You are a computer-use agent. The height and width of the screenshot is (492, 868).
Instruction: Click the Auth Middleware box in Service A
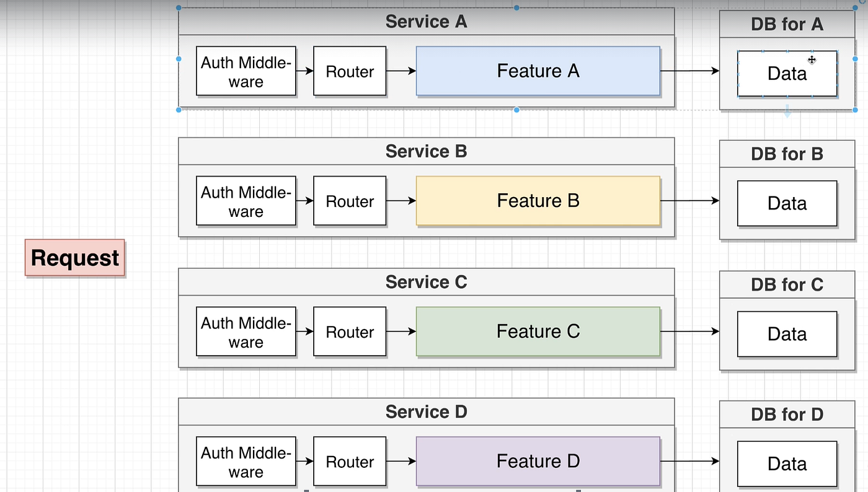click(x=246, y=71)
